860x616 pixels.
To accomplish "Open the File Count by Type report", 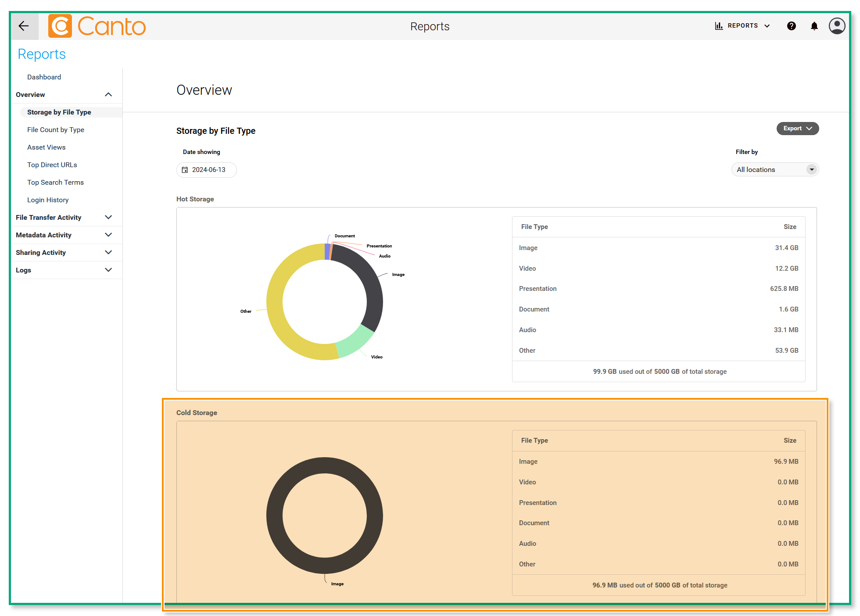I will 56,130.
